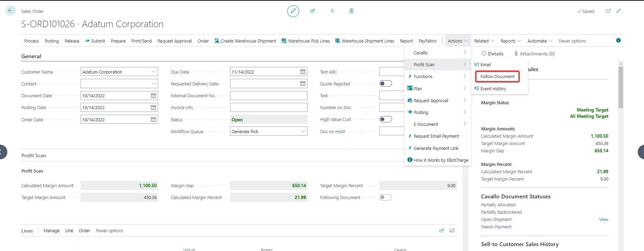Click the share icon in header
Screen dimensions: 644x251
click(312, 11)
